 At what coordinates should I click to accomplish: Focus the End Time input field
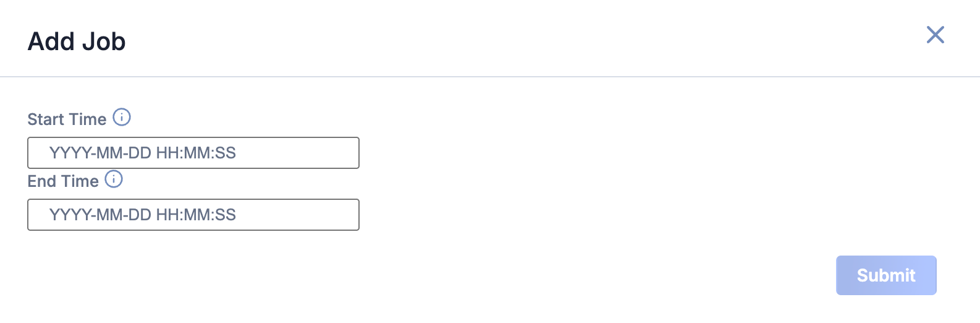(x=193, y=215)
